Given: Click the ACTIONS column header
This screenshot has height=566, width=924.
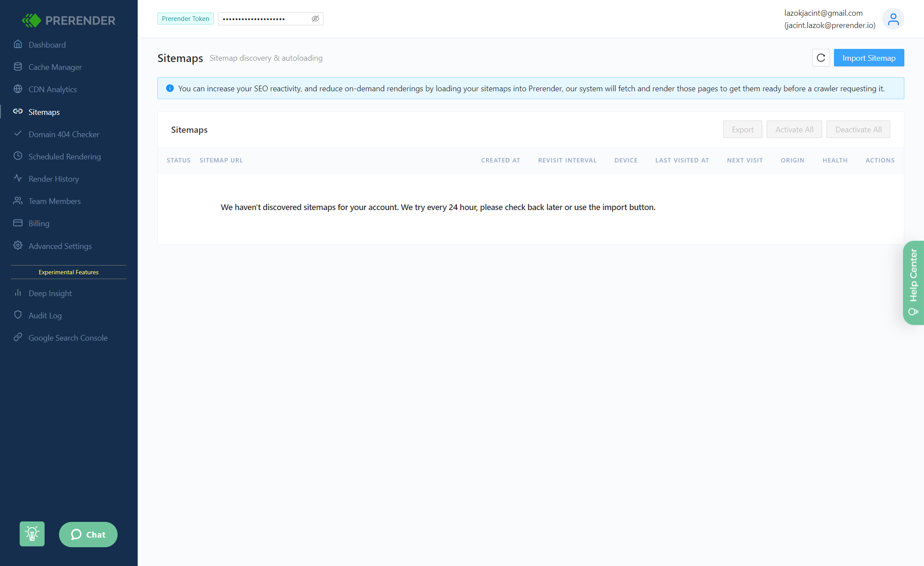Looking at the screenshot, I should point(880,160).
